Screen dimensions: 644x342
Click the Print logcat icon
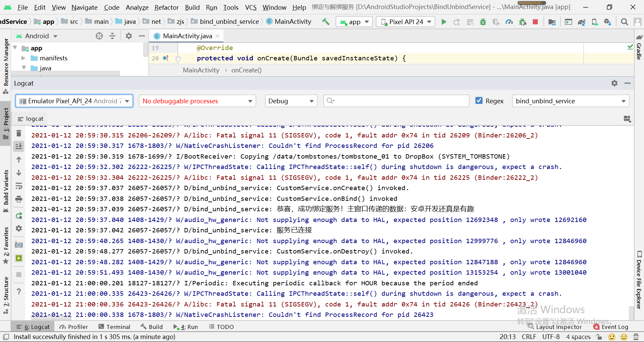(19, 199)
